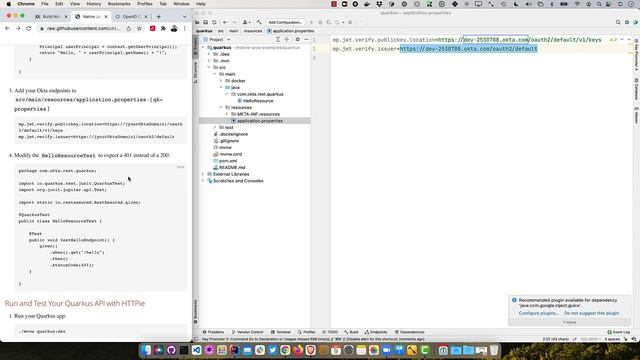The width and height of the screenshot is (640, 360).
Task: Click Select Opened File icon in Project panel
Action: tap(278, 40)
